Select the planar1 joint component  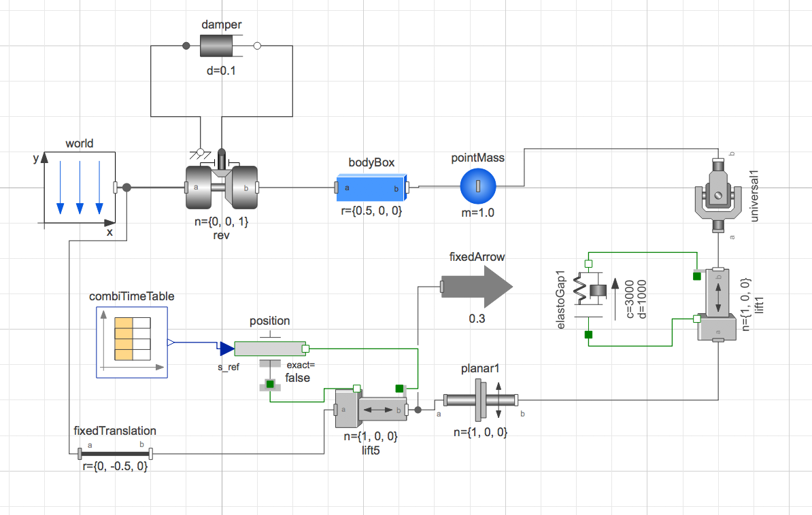click(481, 399)
